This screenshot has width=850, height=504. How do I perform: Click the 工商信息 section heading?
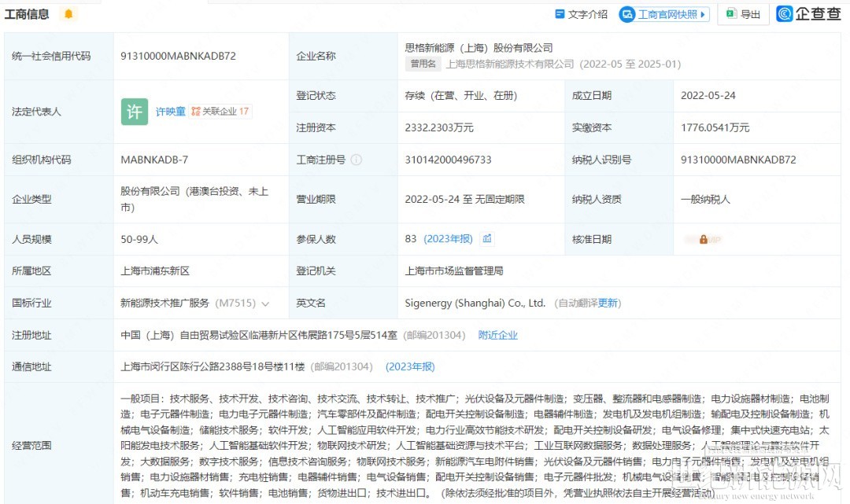27,14
